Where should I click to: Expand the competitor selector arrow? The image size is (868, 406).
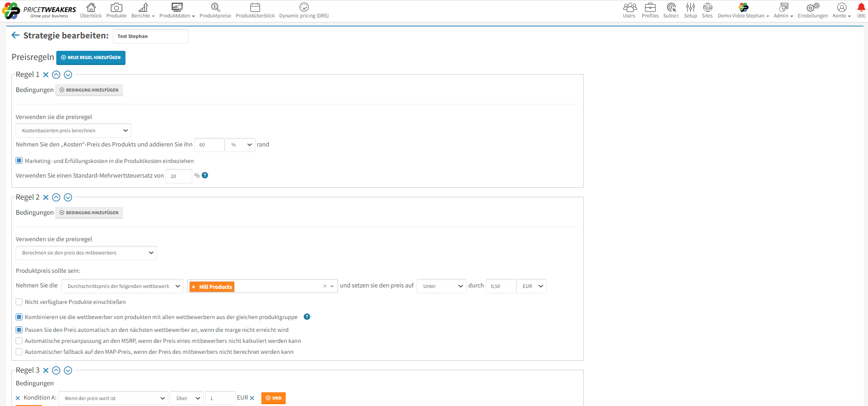pos(332,287)
